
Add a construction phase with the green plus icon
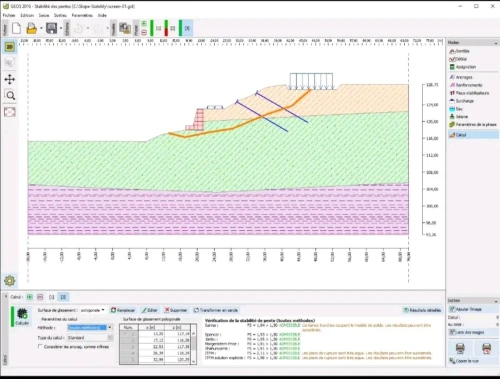(144, 24)
